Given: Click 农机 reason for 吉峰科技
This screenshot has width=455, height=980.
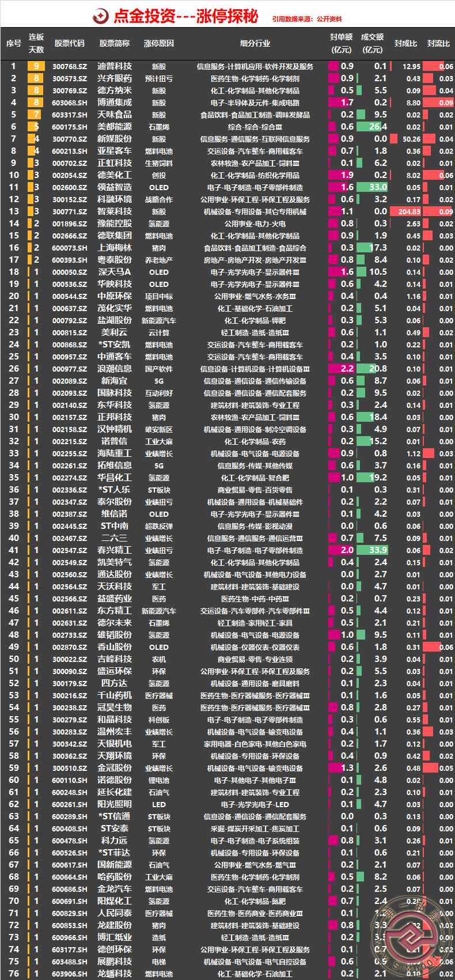Looking at the screenshot, I should click(x=159, y=660).
